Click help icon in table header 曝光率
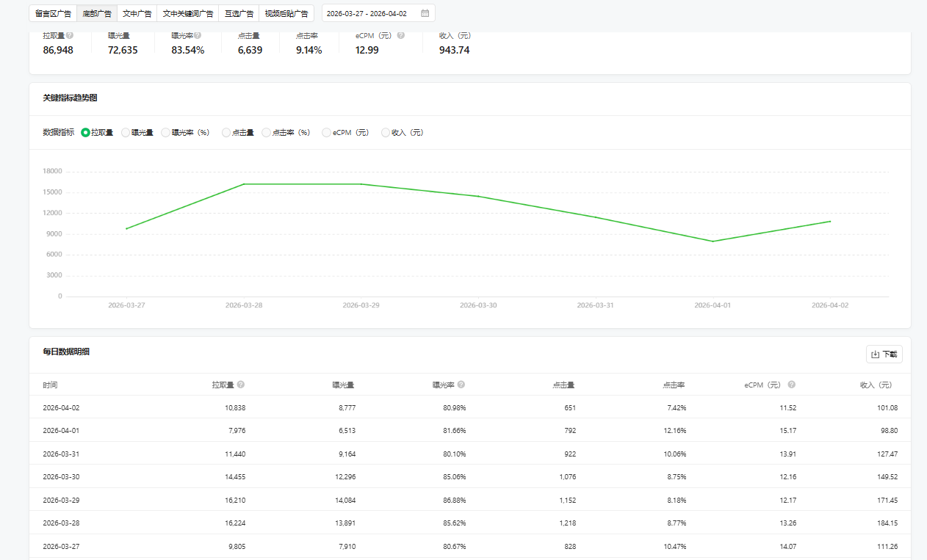Image resolution: width=927 pixels, height=560 pixels. click(461, 385)
